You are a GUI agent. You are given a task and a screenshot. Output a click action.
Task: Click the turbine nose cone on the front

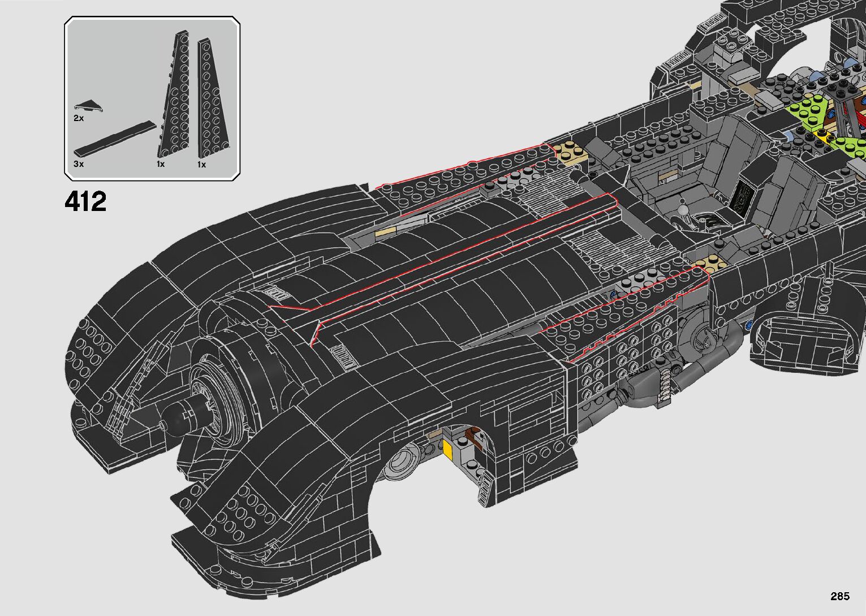pos(180,415)
